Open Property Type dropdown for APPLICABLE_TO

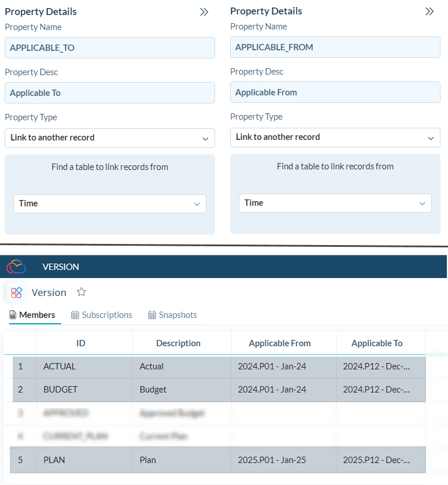[x=205, y=139]
